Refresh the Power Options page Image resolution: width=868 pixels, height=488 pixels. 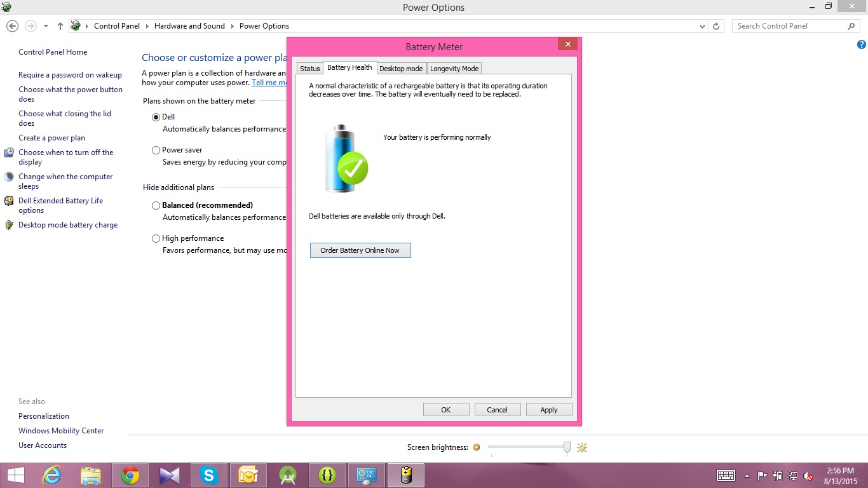[717, 26]
